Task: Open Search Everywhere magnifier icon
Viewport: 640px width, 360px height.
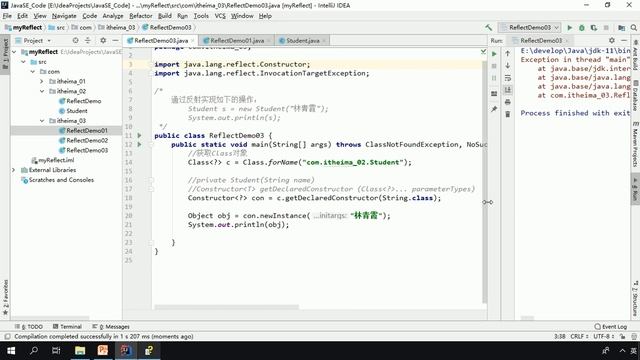Action: coord(633,27)
